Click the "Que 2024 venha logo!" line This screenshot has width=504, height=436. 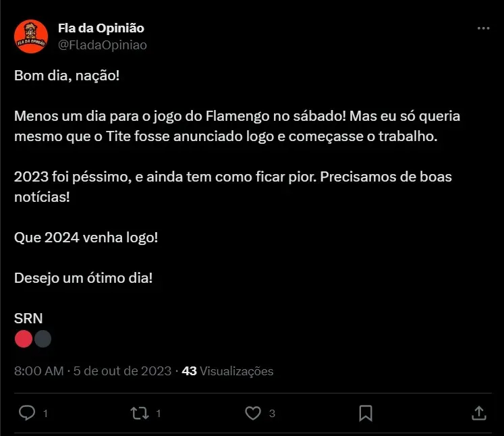coord(86,238)
